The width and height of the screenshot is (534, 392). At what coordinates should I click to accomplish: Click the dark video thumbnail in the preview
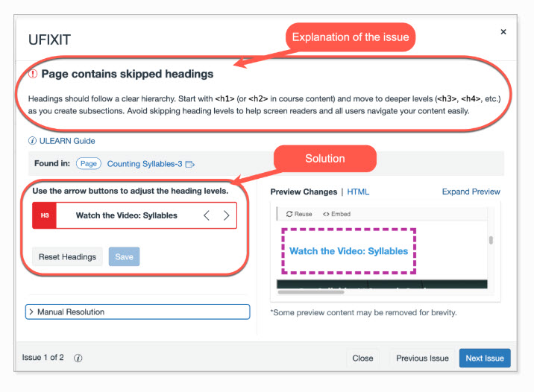(382, 284)
